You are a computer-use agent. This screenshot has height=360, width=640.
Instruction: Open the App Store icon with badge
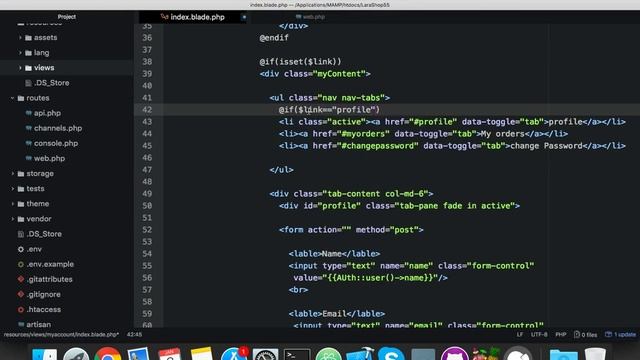pos(234,355)
